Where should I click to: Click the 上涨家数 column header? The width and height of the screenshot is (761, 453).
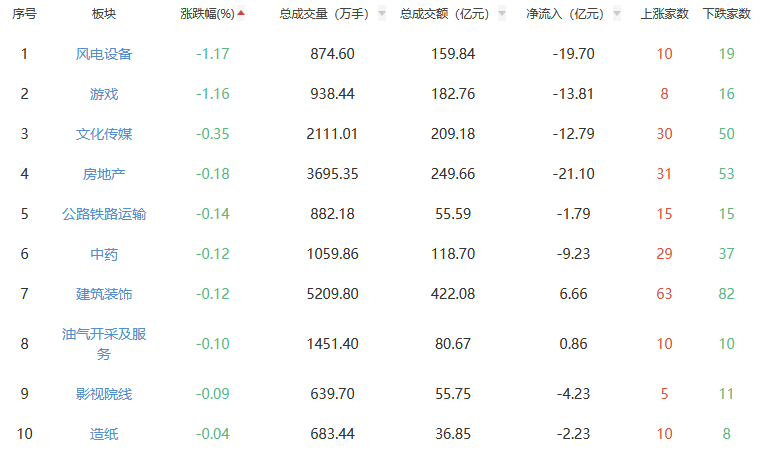pos(664,14)
